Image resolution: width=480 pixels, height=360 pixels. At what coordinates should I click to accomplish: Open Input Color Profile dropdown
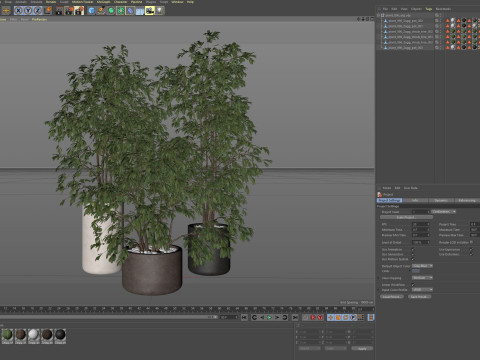422,290
